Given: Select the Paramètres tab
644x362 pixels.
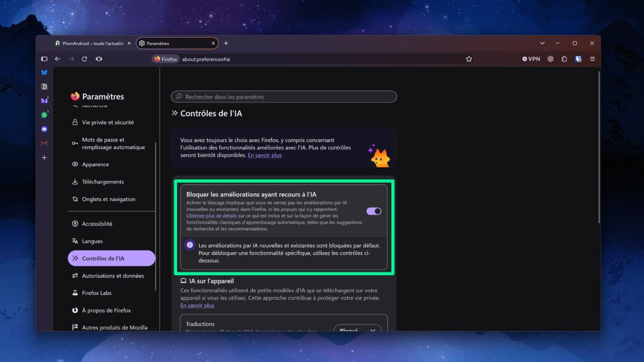Looking at the screenshot, I should tap(177, 43).
